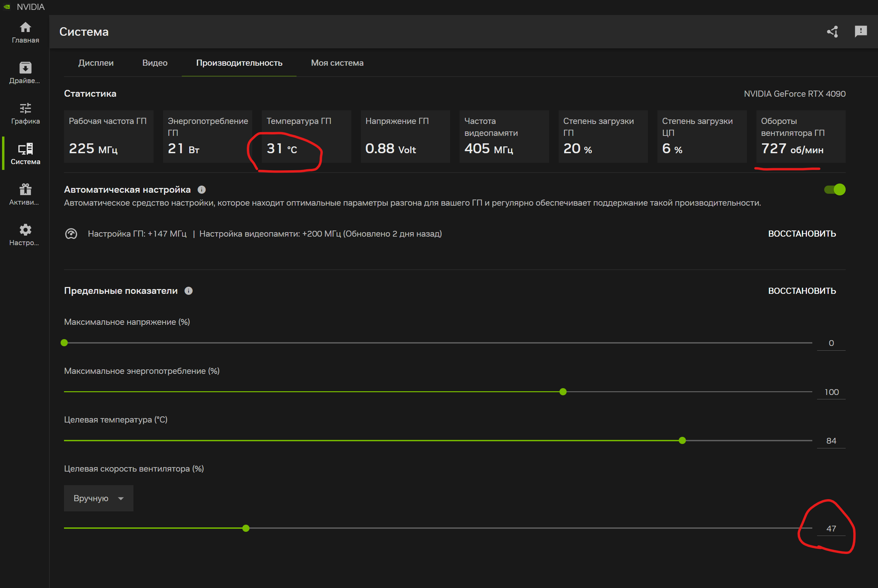This screenshot has width=878, height=588.
Task: Click the Напряжение ГП stat card
Action: tap(405, 137)
